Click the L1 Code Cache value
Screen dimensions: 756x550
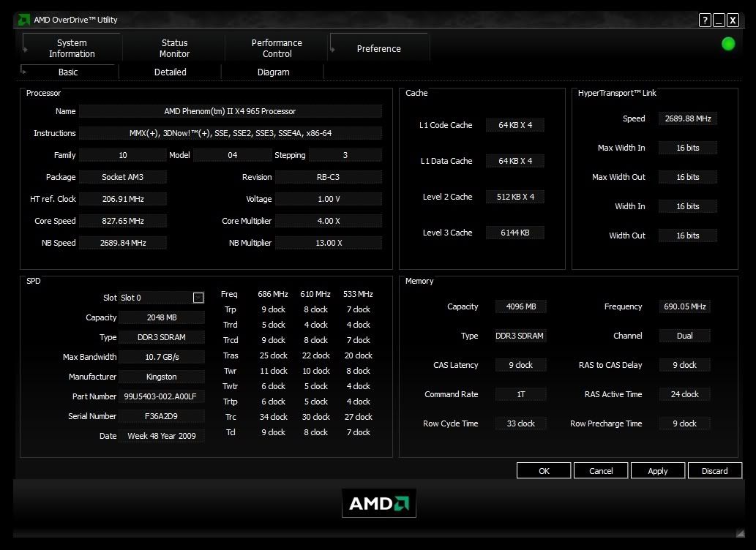[515, 125]
